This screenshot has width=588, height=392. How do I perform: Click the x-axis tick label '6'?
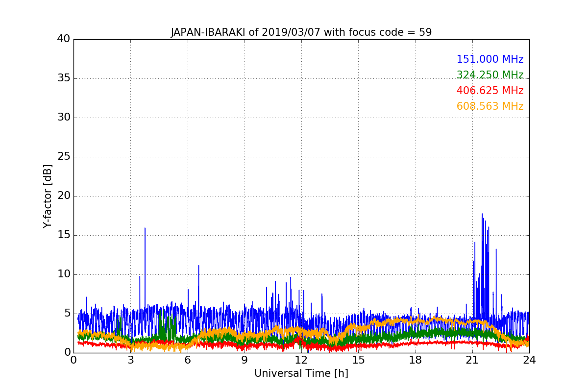(x=188, y=360)
